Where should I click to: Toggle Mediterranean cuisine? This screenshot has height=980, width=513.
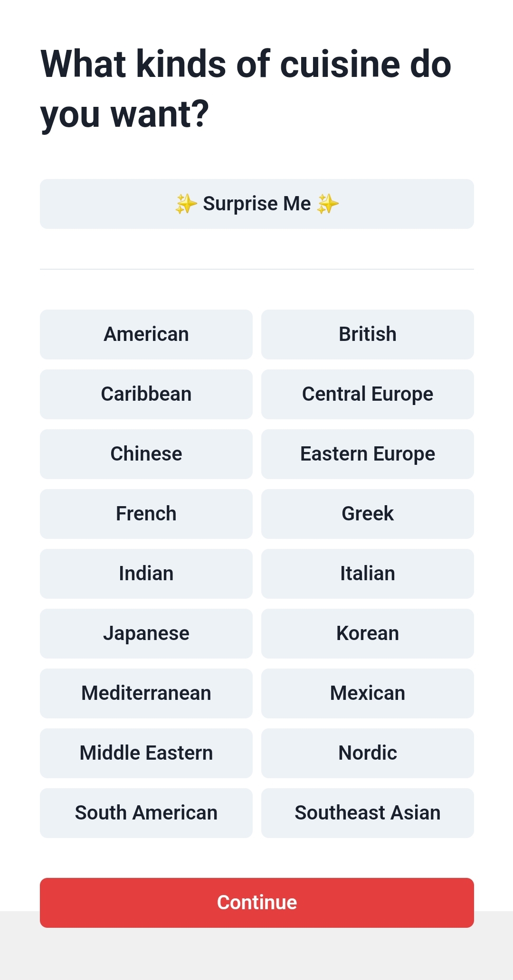146,693
